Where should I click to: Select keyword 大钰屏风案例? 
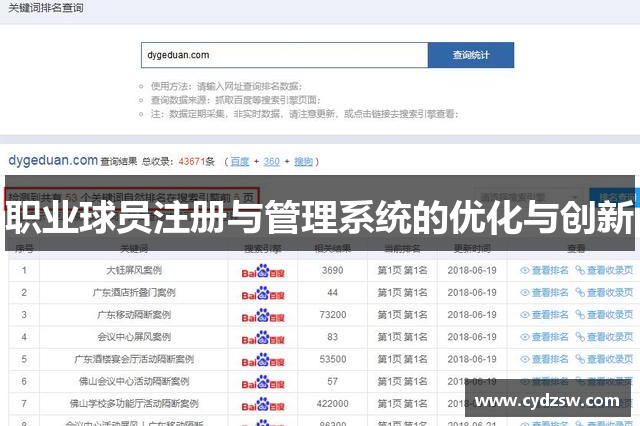pyautogui.click(x=134, y=270)
